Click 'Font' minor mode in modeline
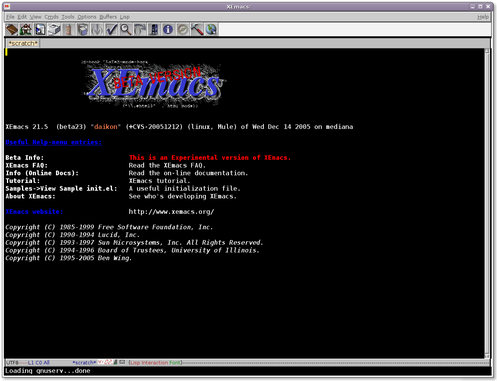 174,362
